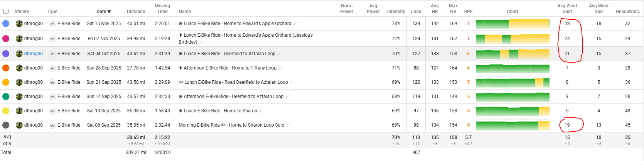Open highlighted dthrog00 athlete link on 04 Oct row
Screen dimensions: 644x161
pos(34,54)
